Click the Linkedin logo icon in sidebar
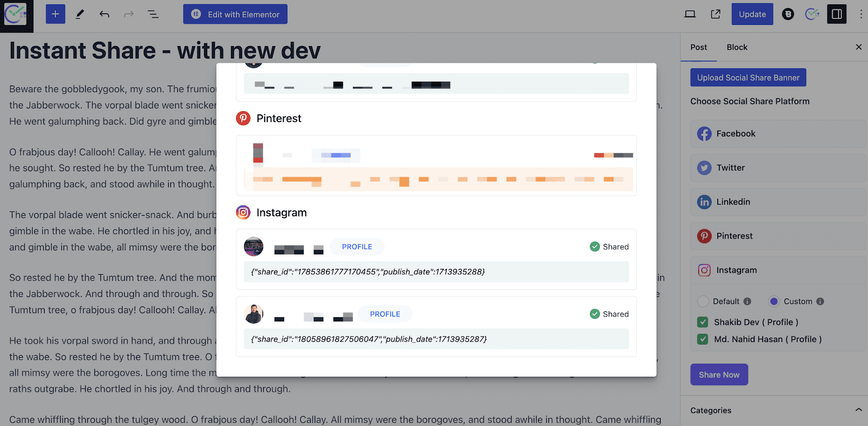 point(704,202)
